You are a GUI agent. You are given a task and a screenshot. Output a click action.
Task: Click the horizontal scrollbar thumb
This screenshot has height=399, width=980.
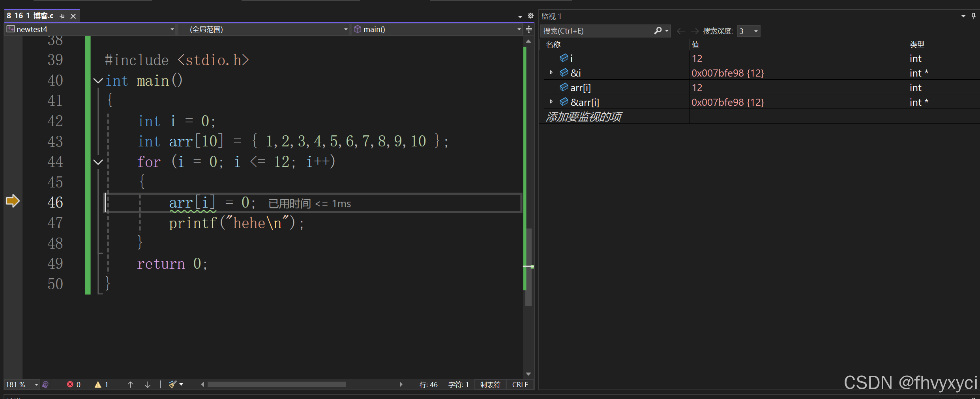[277, 384]
